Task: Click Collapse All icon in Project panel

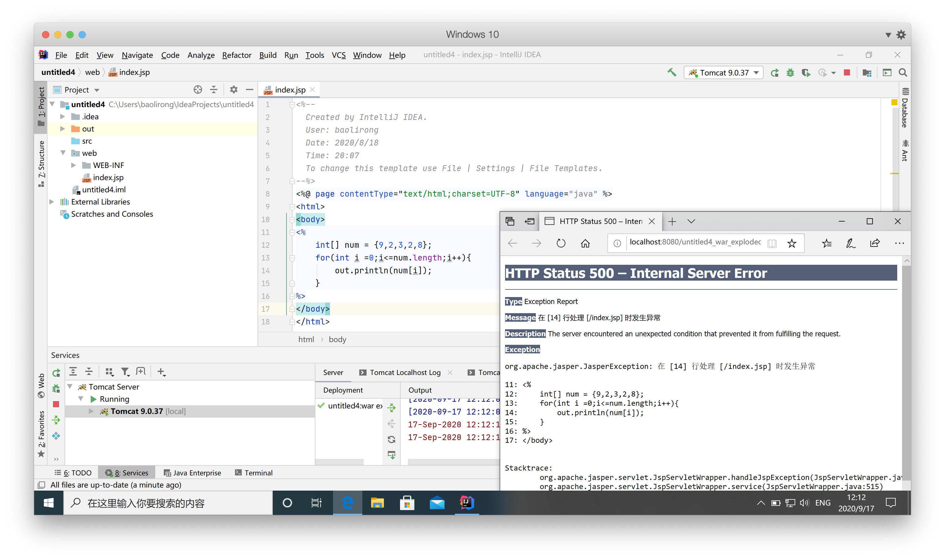Action: [214, 89]
